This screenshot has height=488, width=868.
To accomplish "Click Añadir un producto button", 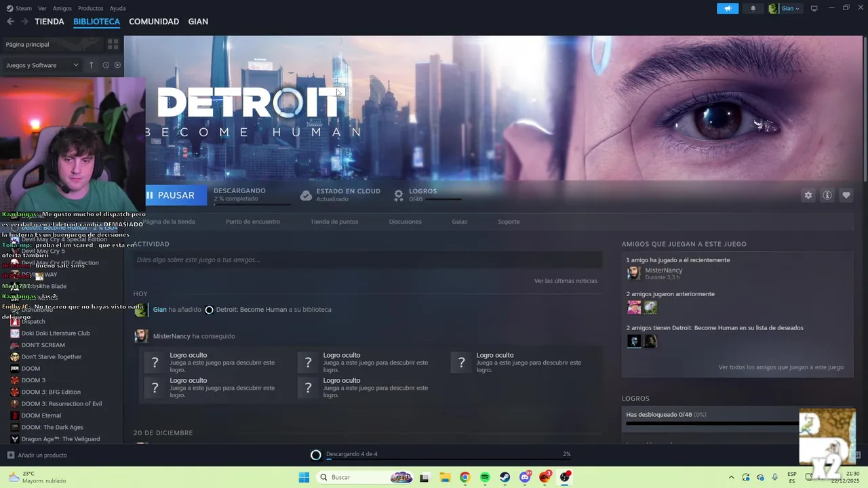I will tap(37, 455).
